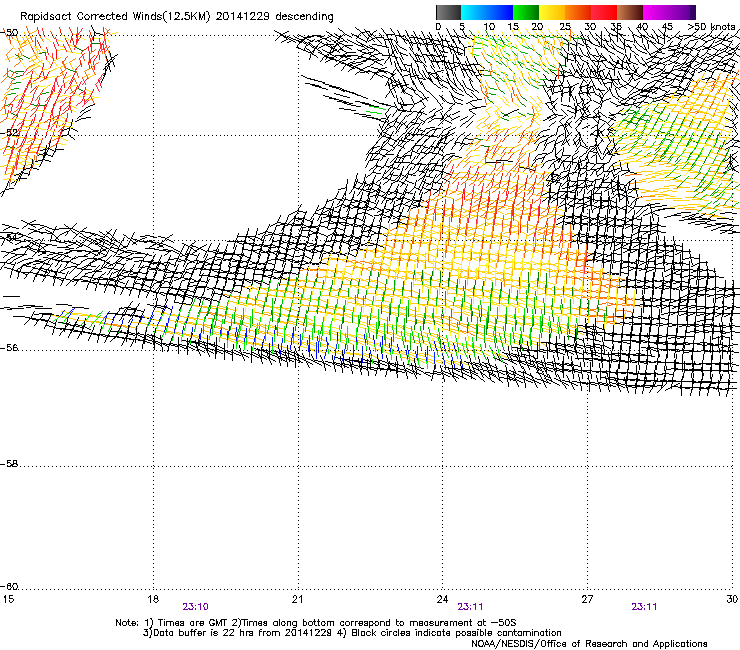Click the purple '23:10' pass time
This screenshot has width=740, height=650.
click(x=195, y=607)
